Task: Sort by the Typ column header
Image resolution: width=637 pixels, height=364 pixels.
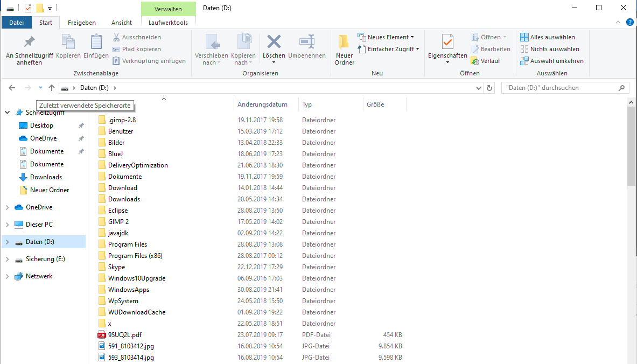Action: pyautogui.click(x=331, y=104)
